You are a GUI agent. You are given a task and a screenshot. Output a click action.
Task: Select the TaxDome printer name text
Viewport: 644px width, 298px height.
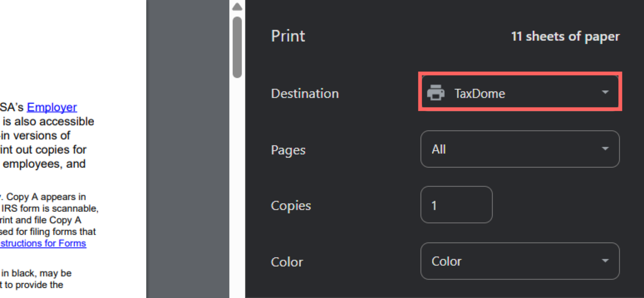[479, 93]
